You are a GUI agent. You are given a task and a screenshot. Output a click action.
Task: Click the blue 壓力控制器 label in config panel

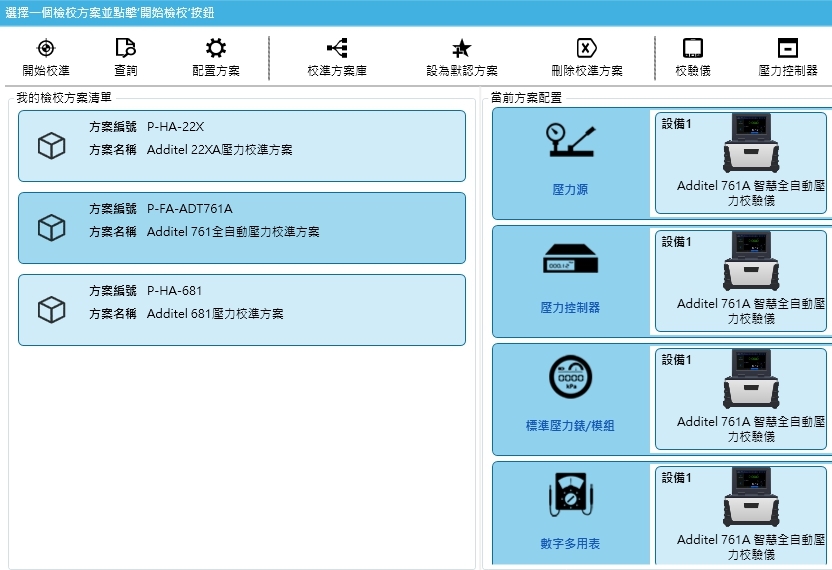click(x=570, y=307)
